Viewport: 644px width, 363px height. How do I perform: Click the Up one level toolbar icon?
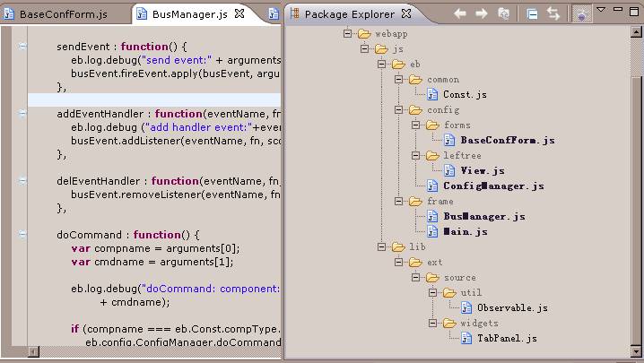[503, 14]
